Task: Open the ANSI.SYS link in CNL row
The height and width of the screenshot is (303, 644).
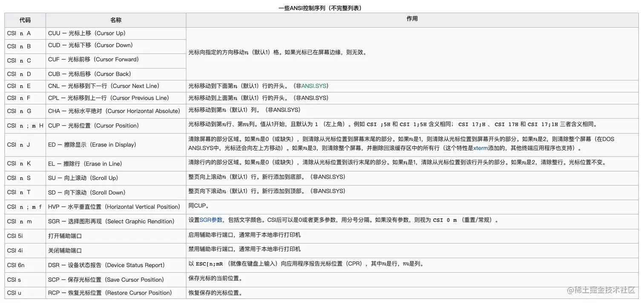Action: [x=314, y=86]
